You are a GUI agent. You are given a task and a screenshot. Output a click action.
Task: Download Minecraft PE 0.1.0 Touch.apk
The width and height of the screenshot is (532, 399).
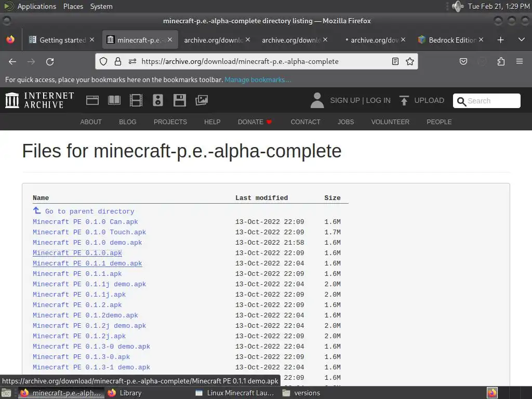(x=89, y=232)
